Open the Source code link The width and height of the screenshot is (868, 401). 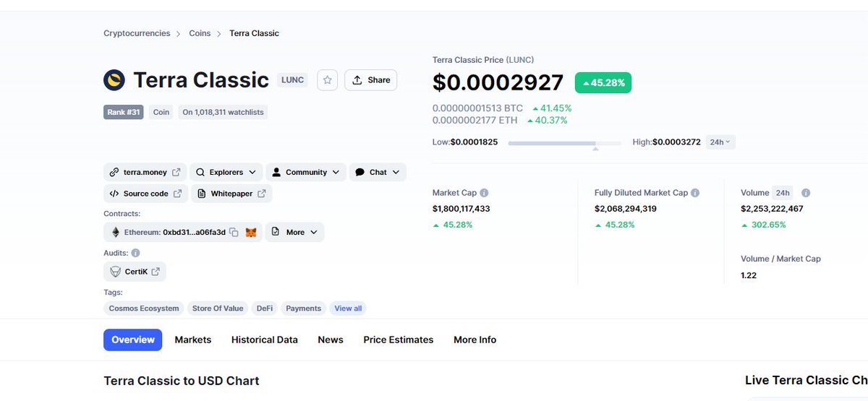click(x=145, y=194)
